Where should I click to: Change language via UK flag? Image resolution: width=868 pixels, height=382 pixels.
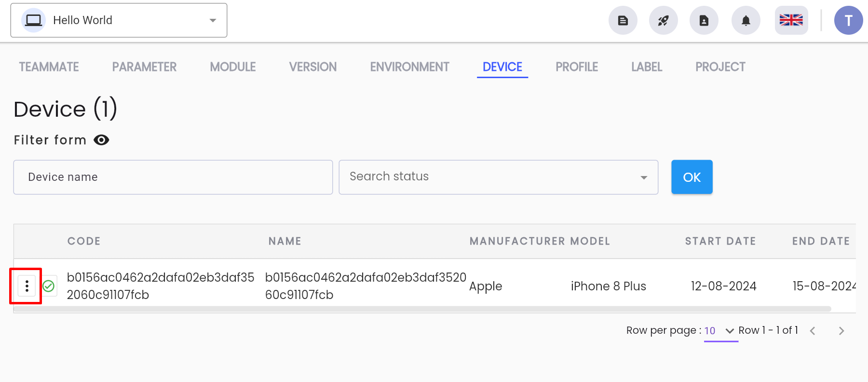(x=791, y=20)
